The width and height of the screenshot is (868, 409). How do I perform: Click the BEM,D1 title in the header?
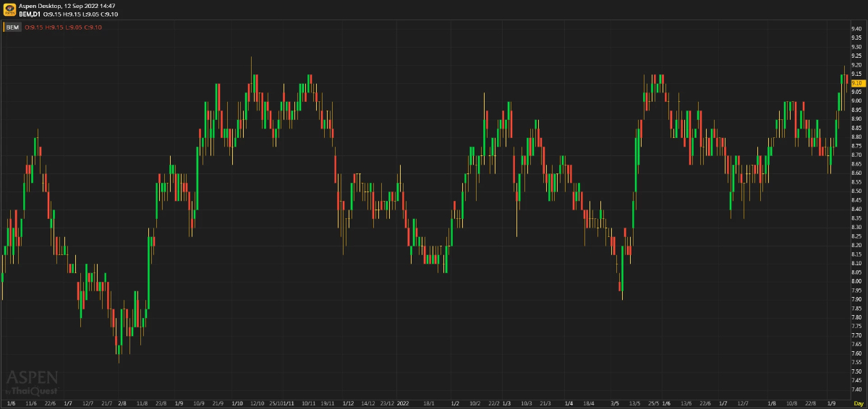tap(30, 14)
